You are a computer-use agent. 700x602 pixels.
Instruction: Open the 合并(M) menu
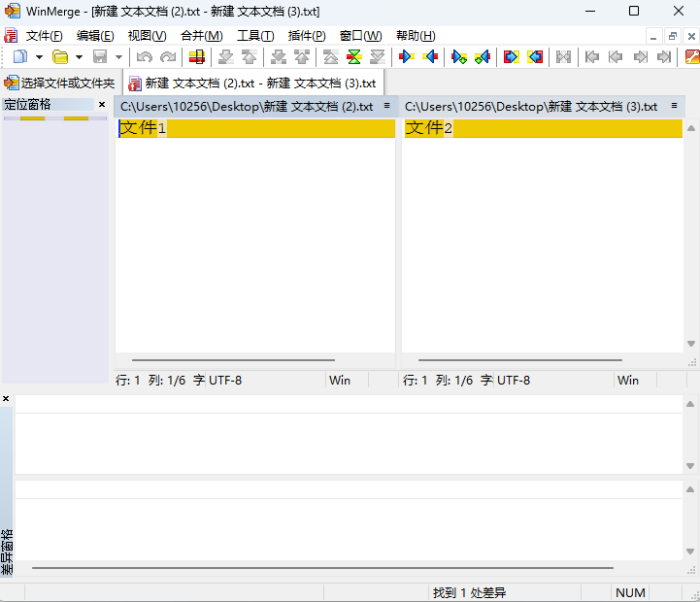point(198,36)
